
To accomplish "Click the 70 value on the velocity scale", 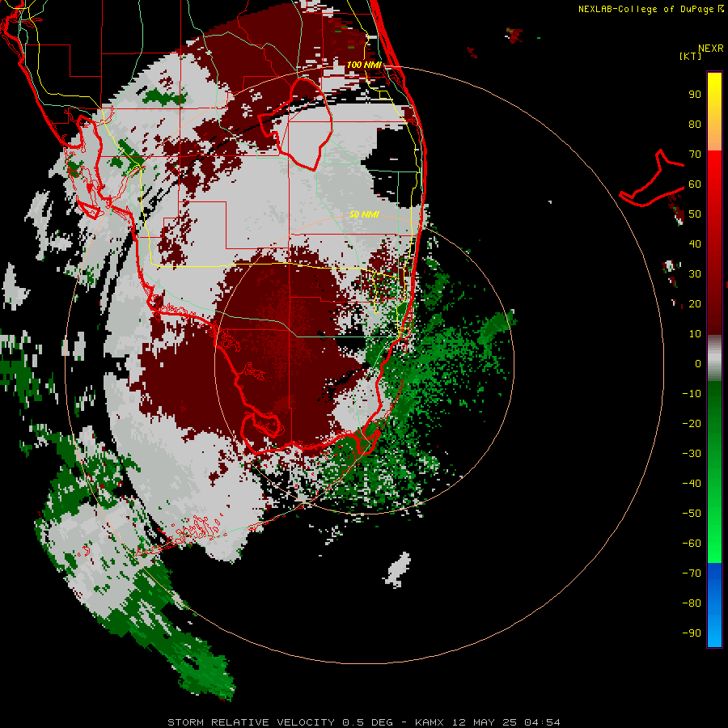I will tap(695, 154).
